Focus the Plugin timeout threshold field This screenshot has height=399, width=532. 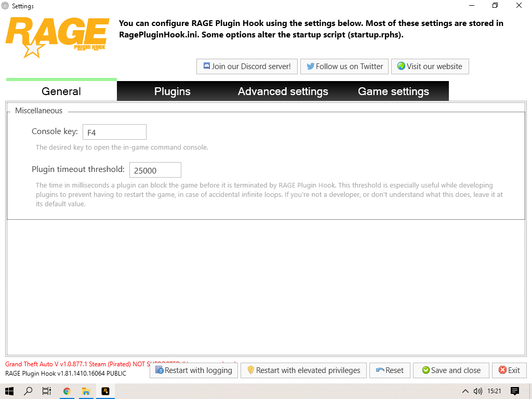click(155, 170)
